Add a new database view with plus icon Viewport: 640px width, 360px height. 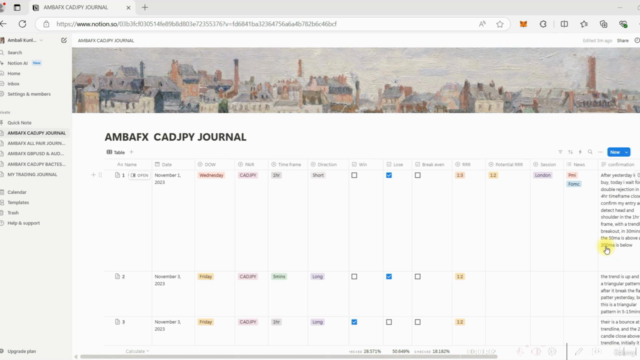(x=131, y=152)
